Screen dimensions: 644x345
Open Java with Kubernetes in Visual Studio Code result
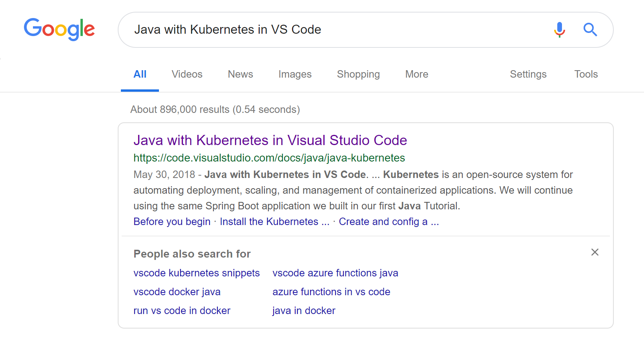pos(270,140)
